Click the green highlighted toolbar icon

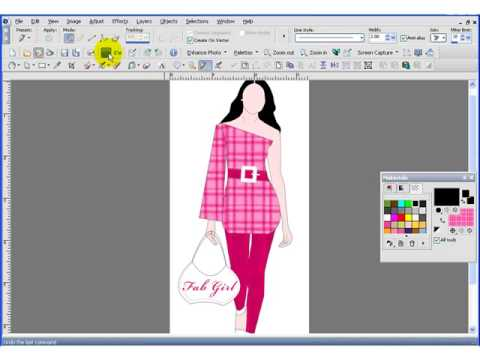coord(106,52)
